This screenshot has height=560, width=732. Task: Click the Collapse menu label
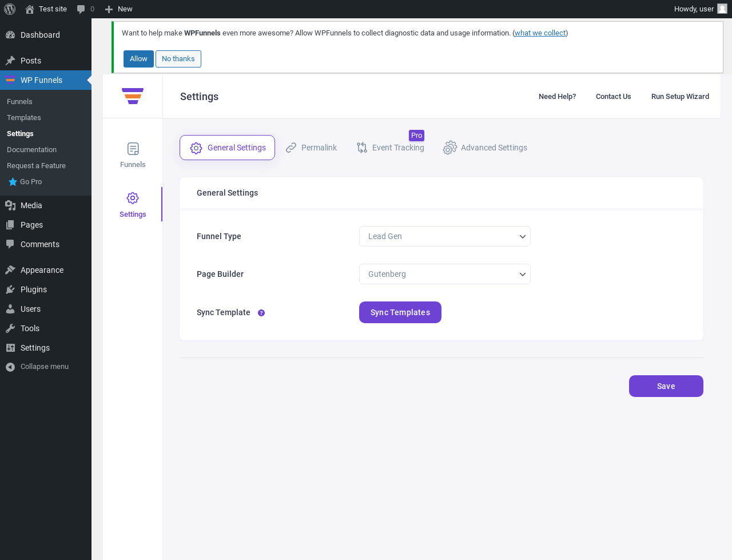[x=45, y=367]
